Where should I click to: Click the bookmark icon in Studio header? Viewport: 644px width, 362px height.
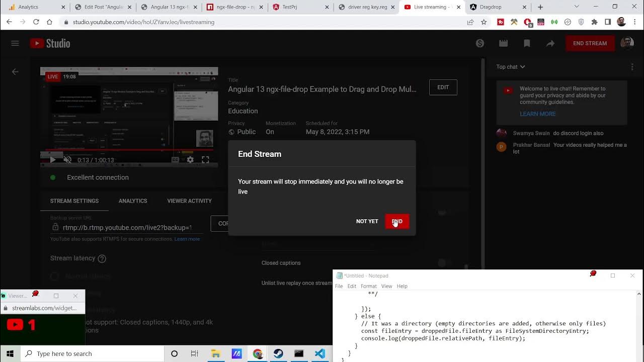point(527,43)
